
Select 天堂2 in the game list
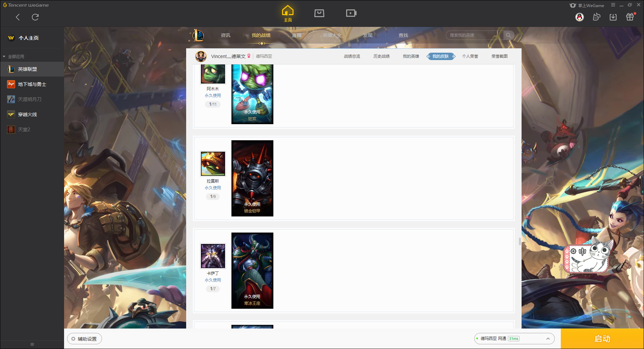click(32, 130)
